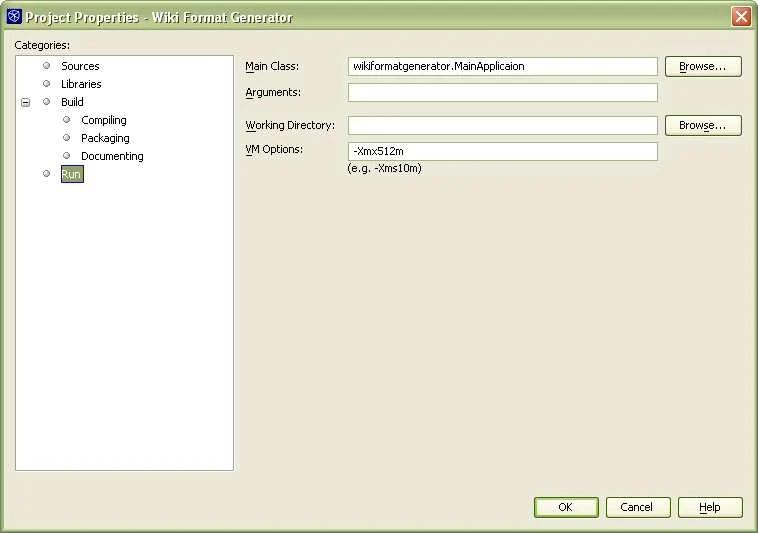Open Help for project properties
This screenshot has width=758, height=533.
(710, 507)
